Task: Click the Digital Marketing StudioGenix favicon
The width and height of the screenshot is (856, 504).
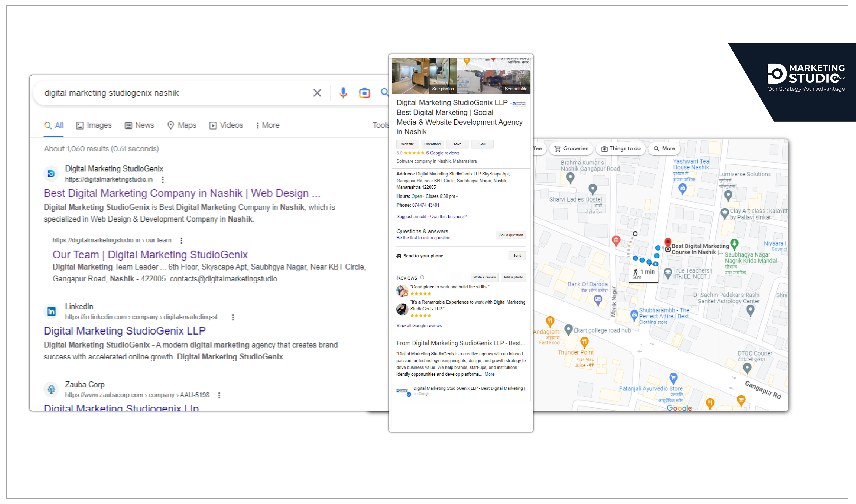Action: click(51, 174)
